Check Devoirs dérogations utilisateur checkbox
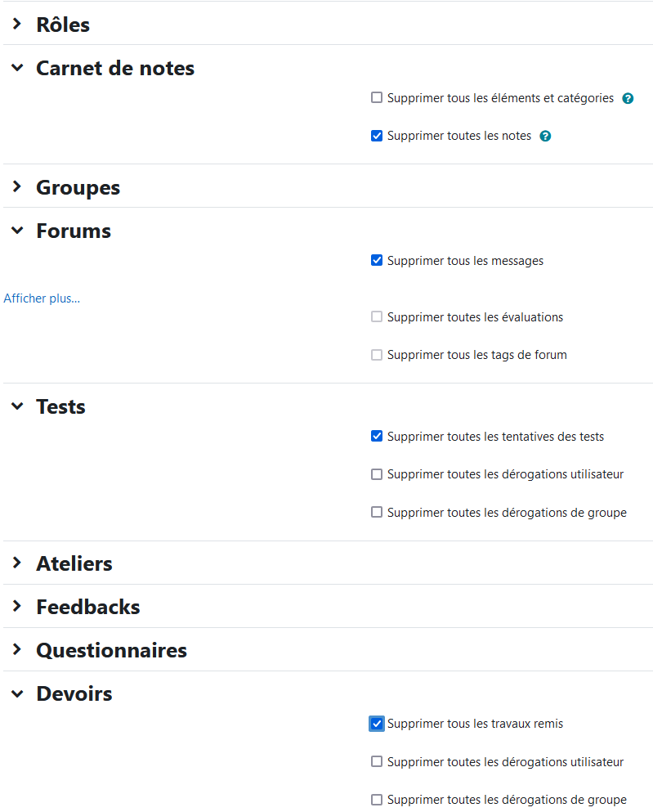 (x=377, y=761)
